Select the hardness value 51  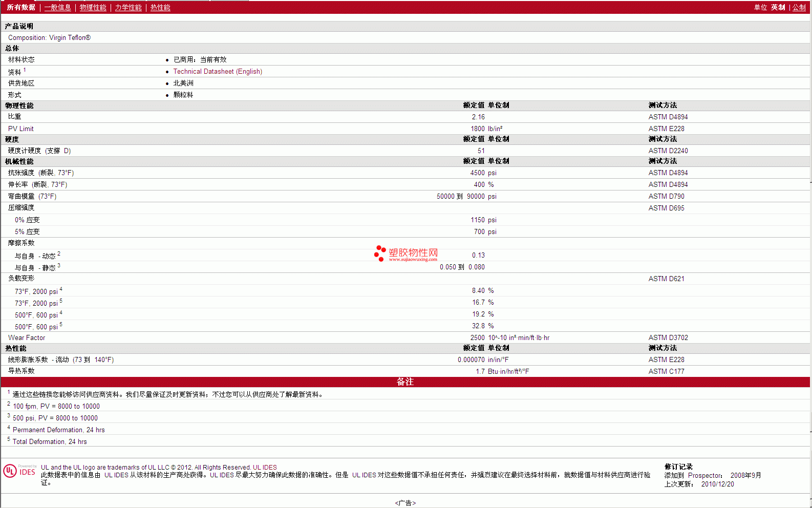tap(481, 151)
